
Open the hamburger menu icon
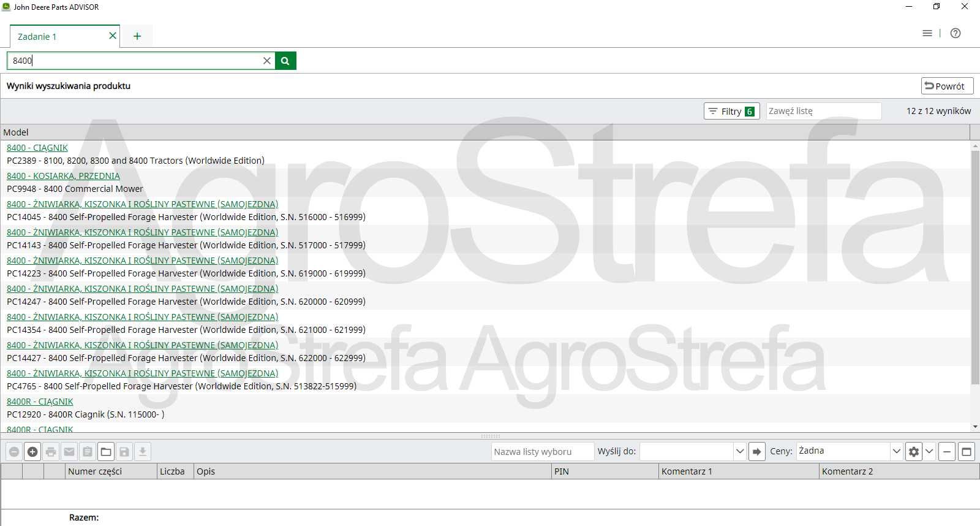click(927, 33)
